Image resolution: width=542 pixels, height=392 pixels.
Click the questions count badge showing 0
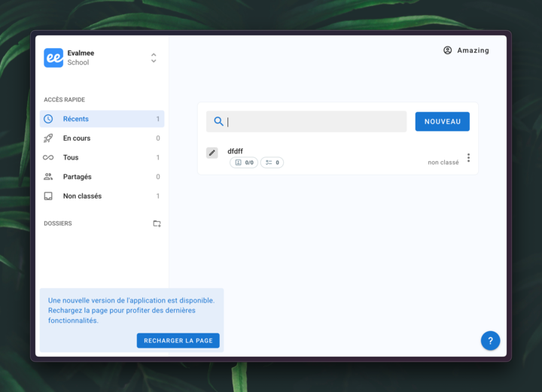pyautogui.click(x=272, y=163)
